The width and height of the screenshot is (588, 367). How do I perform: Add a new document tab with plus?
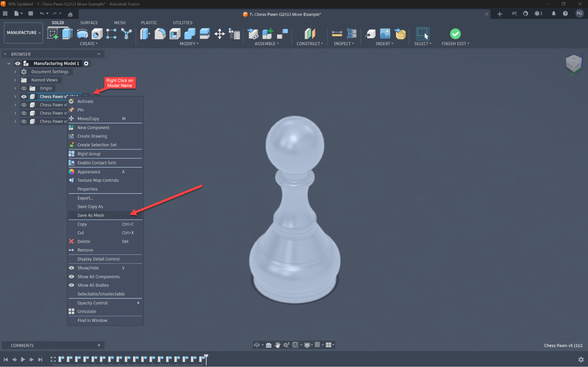click(x=499, y=14)
